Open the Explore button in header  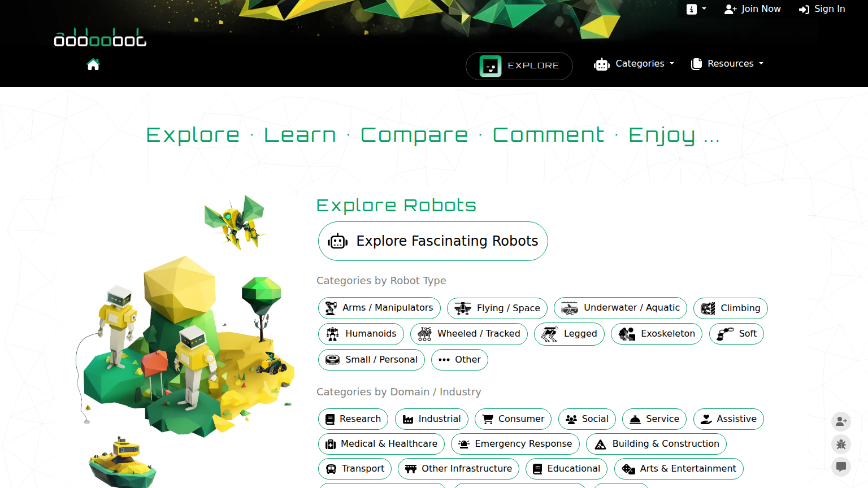tap(519, 66)
